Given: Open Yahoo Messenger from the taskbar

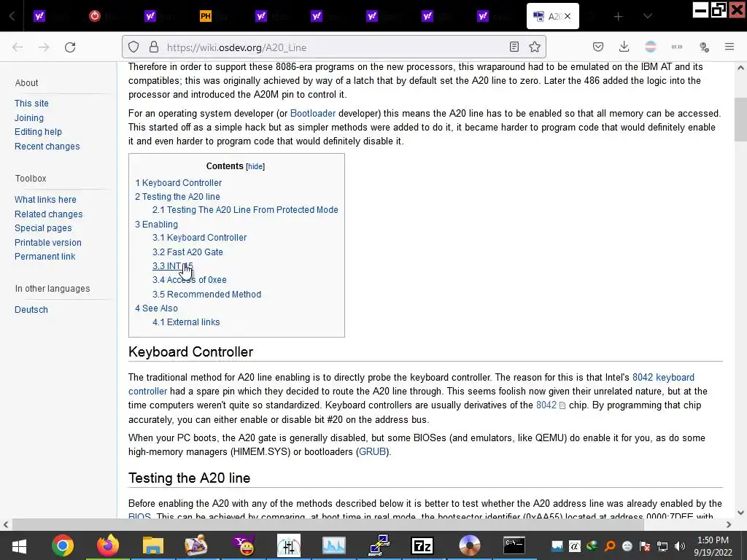Looking at the screenshot, I should [x=244, y=545].
